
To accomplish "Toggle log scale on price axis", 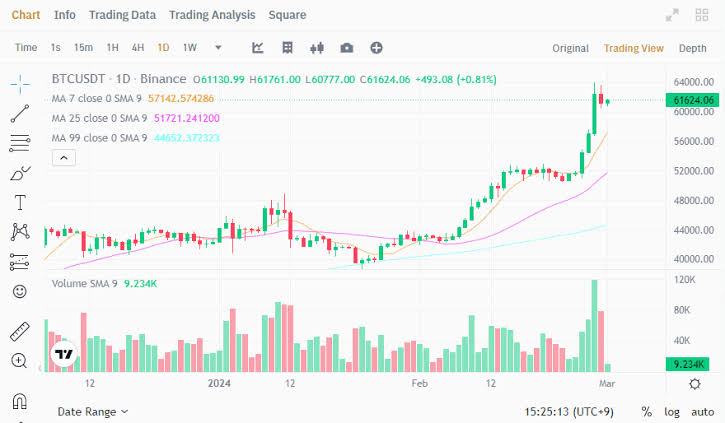I will pos(671,412).
